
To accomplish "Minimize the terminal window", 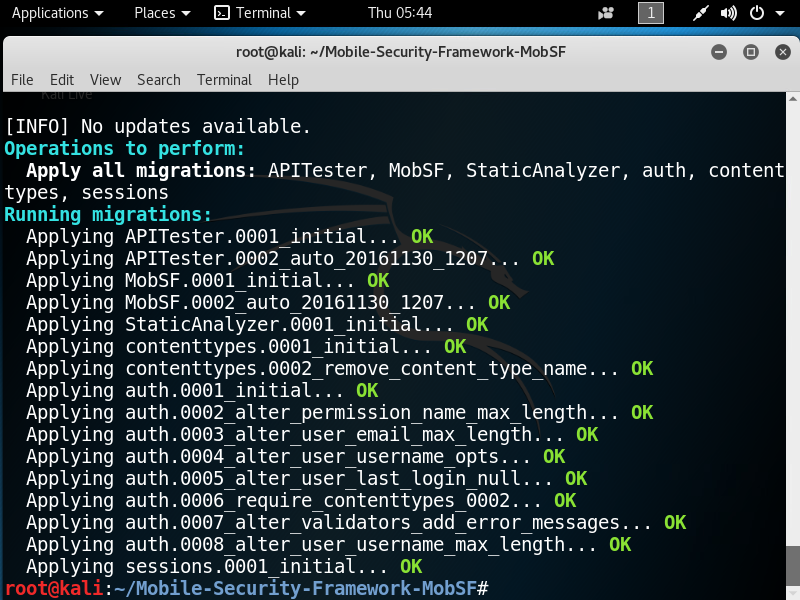I will 719,52.
